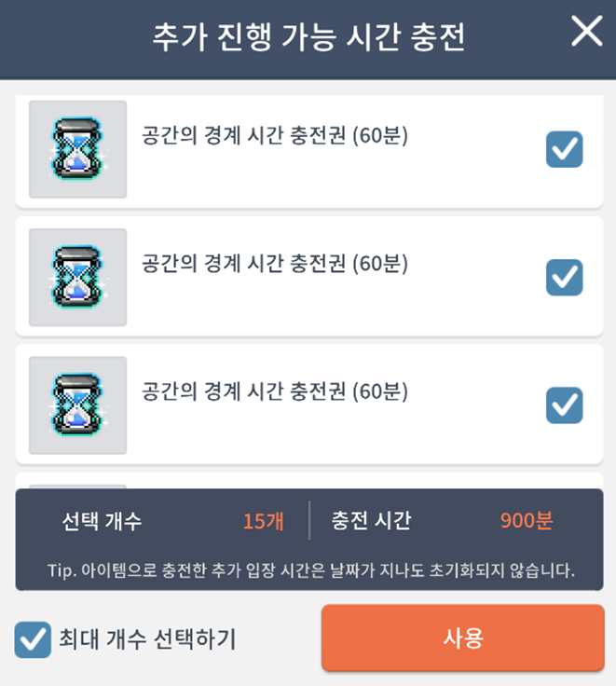Image resolution: width=616 pixels, height=686 pixels.
Task: Click the 선택 개수 label
Action: pyautogui.click(x=101, y=521)
